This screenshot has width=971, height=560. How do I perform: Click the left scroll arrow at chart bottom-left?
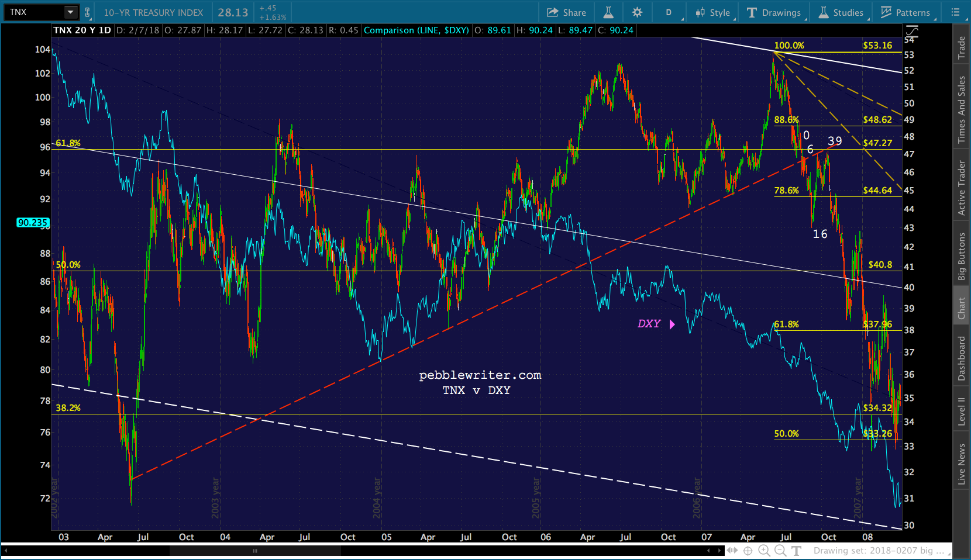[x=6, y=551]
